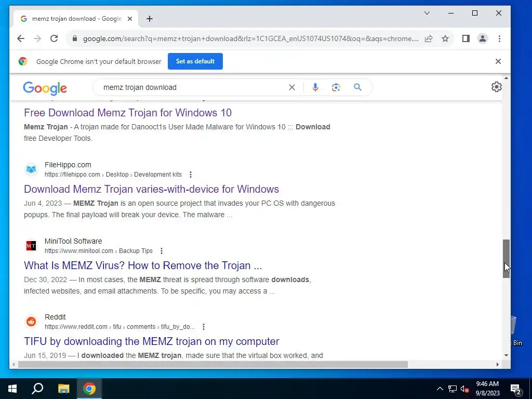The width and height of the screenshot is (532, 399).
Task: Click horizontal scrollbar right arrow
Action: (x=497, y=365)
